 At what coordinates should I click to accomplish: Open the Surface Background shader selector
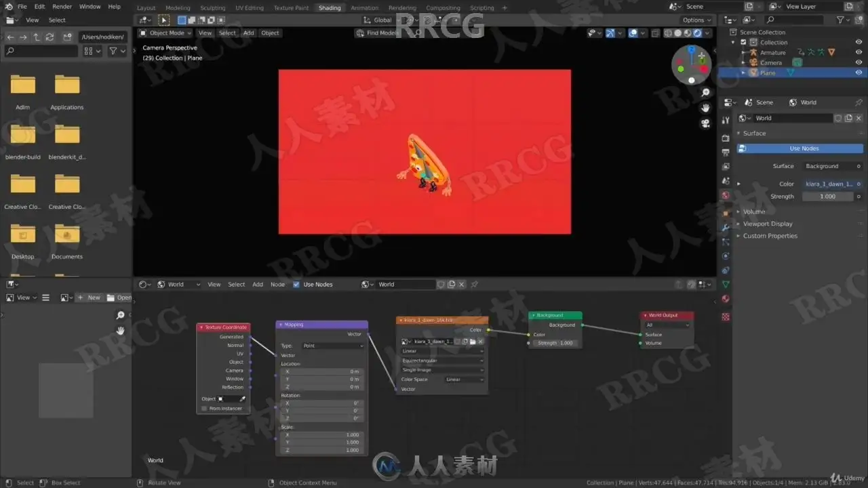coord(829,166)
